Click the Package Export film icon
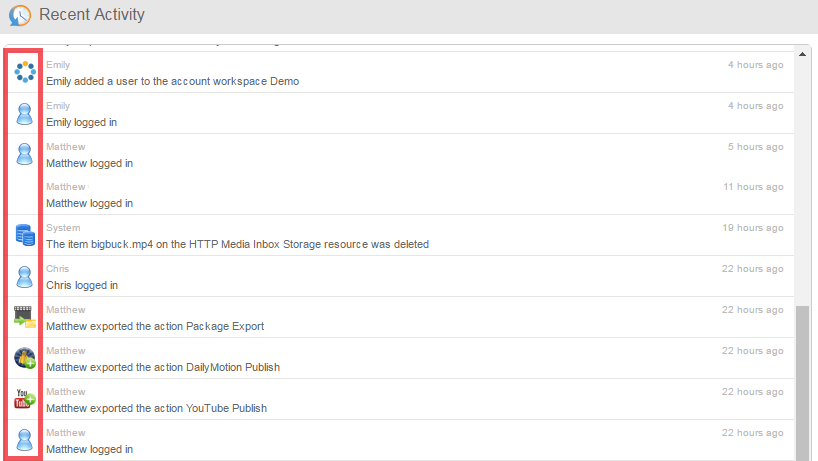This screenshot has height=461, width=818. [25, 317]
